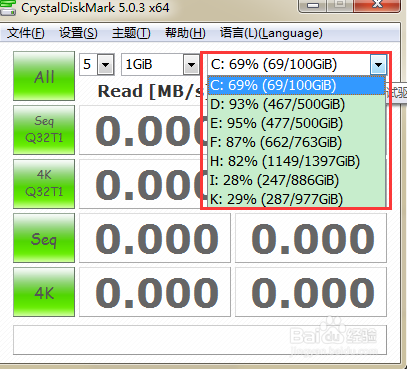This screenshot has width=407, height=369.
Task: Start the 4K benchmark button
Action: 44,292
